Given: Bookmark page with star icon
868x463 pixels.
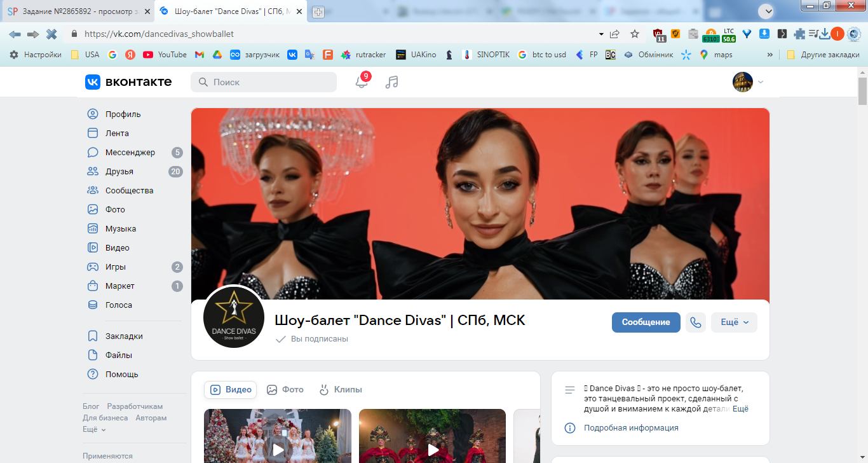Looking at the screenshot, I should (x=634, y=34).
